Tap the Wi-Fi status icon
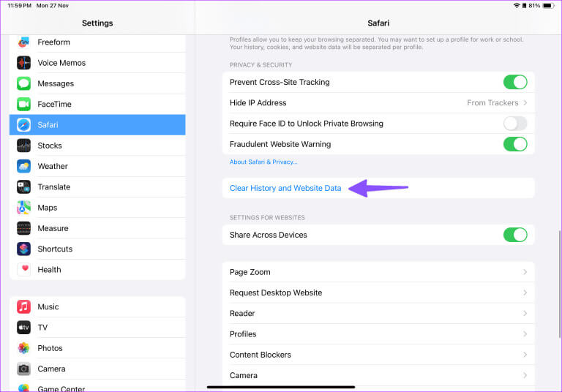This screenshot has width=562, height=392. tap(517, 6)
